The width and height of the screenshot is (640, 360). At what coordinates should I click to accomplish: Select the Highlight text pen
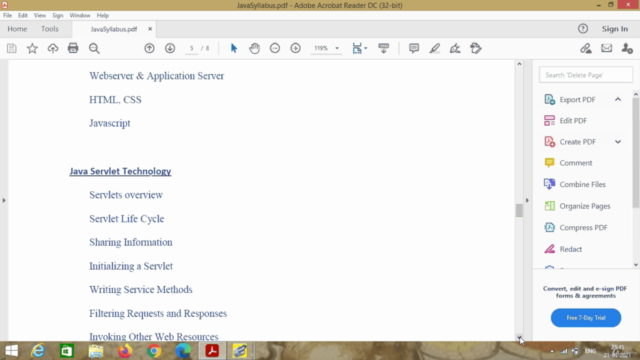[435, 48]
